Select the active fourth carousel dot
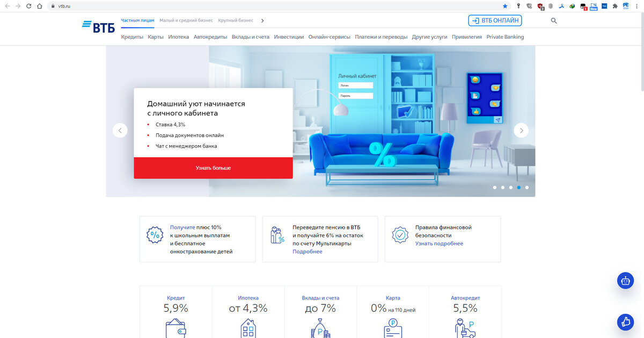The height and width of the screenshot is (338, 644). [519, 188]
